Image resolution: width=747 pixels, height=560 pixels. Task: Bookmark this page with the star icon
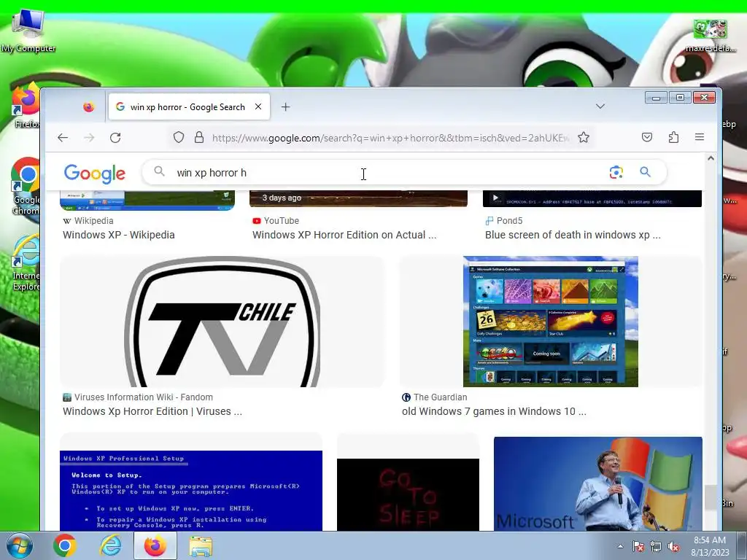(x=584, y=138)
